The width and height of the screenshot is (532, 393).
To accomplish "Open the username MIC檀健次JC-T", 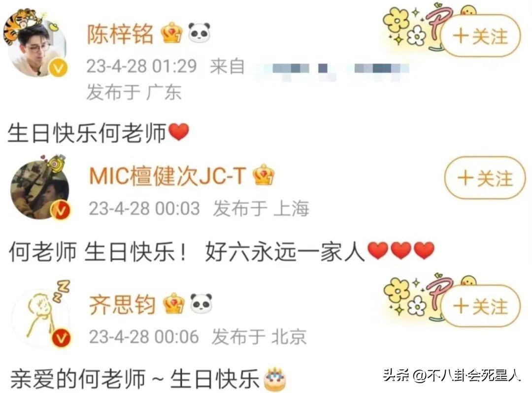I will coord(167,176).
